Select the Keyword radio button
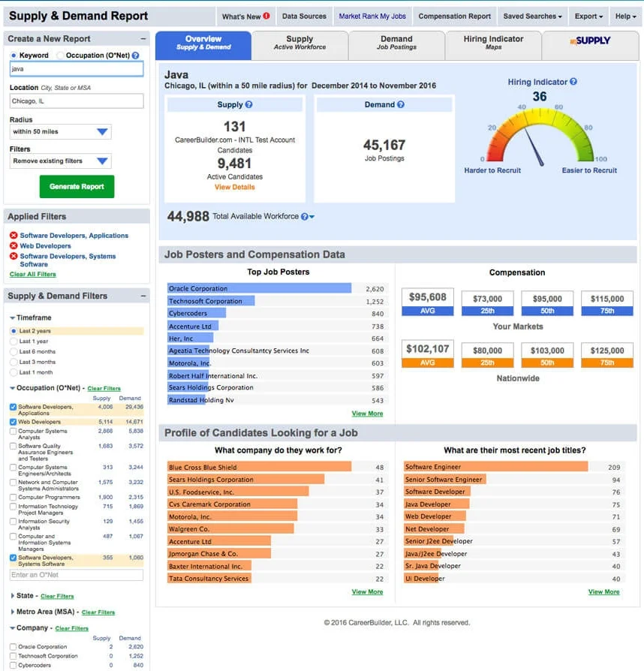The width and height of the screenshot is (644, 671). (14, 56)
